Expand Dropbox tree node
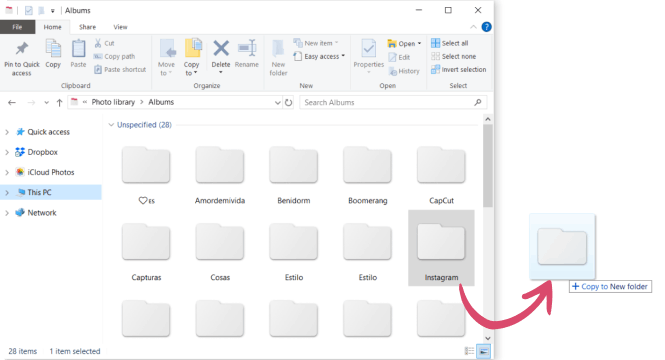 click(7, 152)
